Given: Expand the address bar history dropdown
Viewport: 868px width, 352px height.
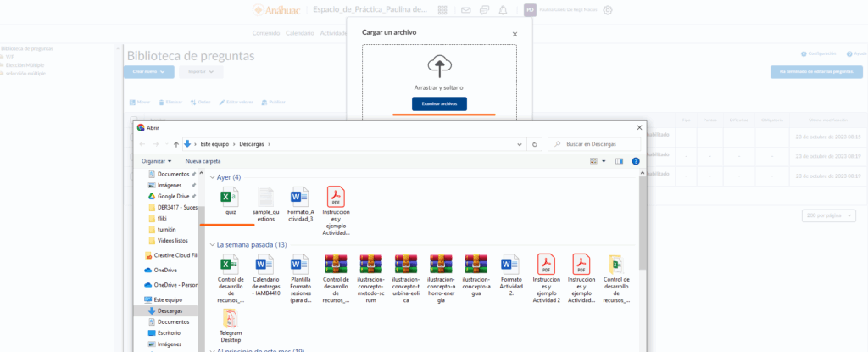Looking at the screenshot, I should tap(519, 143).
